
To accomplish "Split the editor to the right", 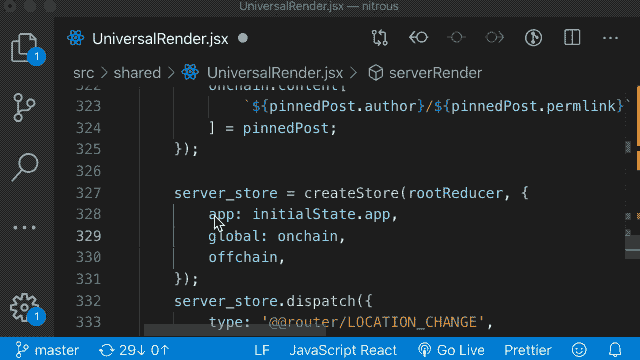I will pyautogui.click(x=572, y=38).
